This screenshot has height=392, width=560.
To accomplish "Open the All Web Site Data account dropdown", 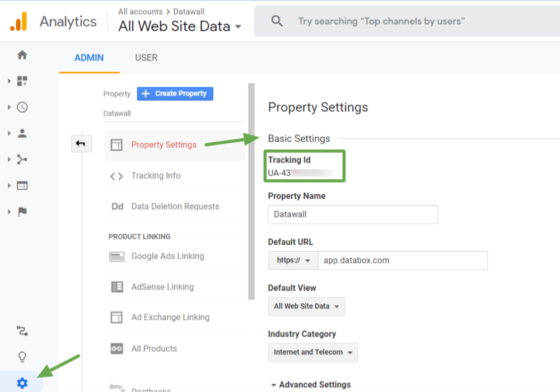I will pyautogui.click(x=180, y=26).
